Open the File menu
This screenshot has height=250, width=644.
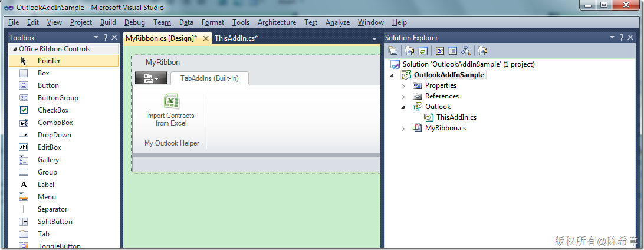[x=14, y=22]
